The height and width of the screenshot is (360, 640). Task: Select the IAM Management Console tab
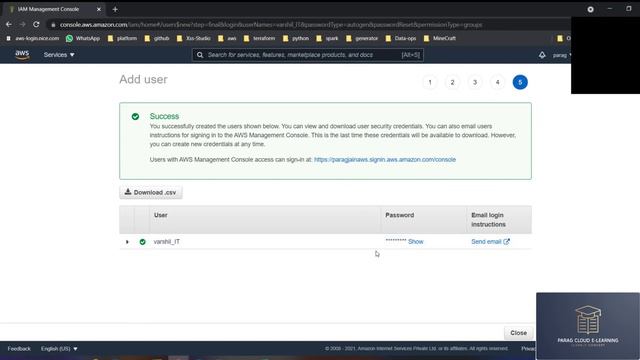point(53,9)
